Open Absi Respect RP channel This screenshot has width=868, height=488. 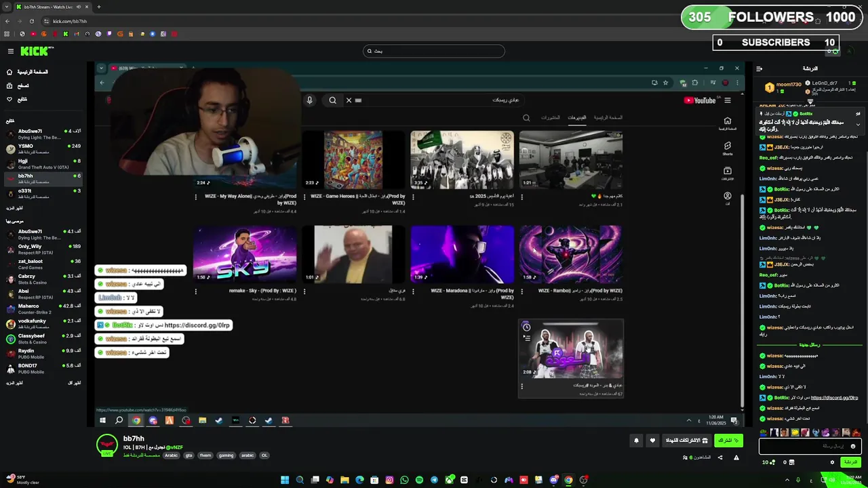tap(43, 293)
